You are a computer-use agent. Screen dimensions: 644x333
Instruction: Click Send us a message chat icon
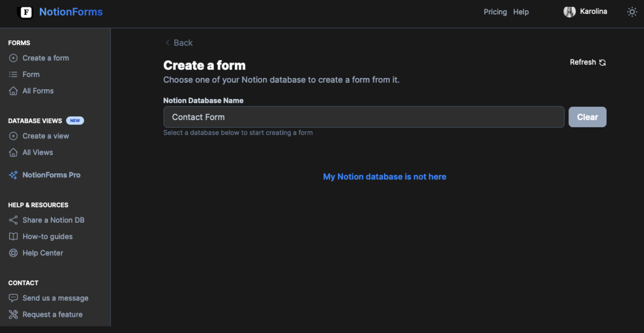pos(13,298)
